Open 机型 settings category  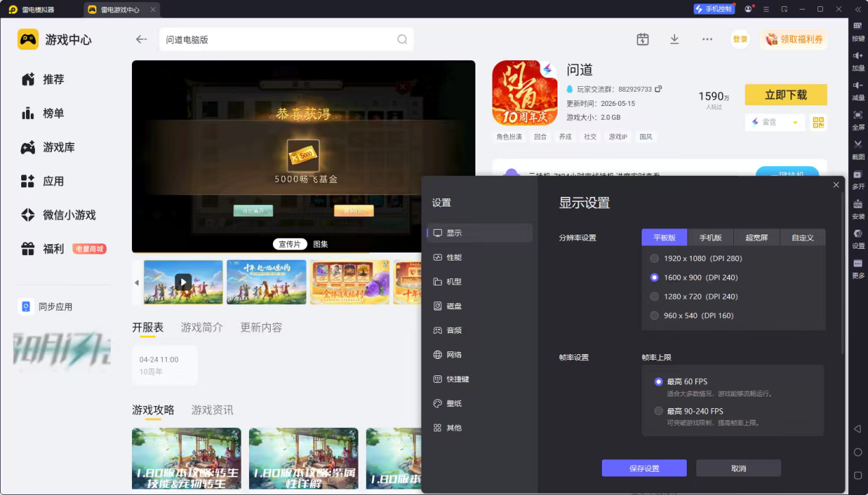(479, 282)
